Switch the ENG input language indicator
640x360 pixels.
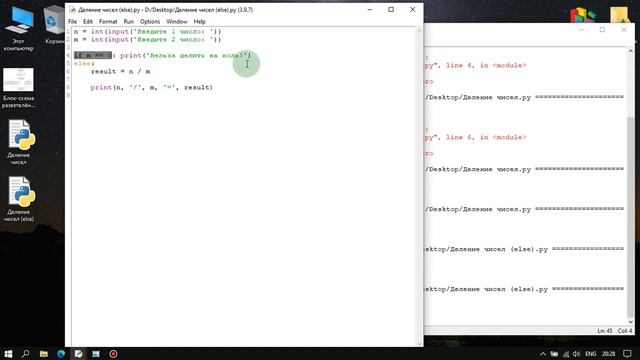591,354
